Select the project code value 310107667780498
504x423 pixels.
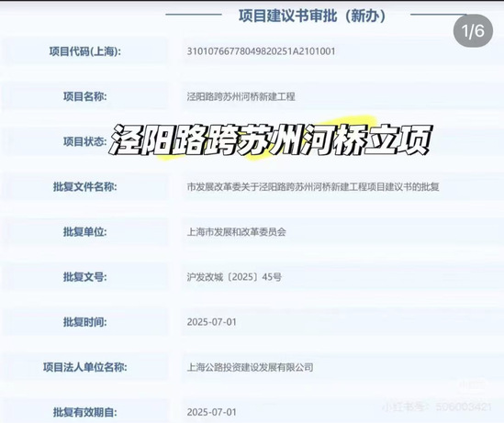coord(261,51)
